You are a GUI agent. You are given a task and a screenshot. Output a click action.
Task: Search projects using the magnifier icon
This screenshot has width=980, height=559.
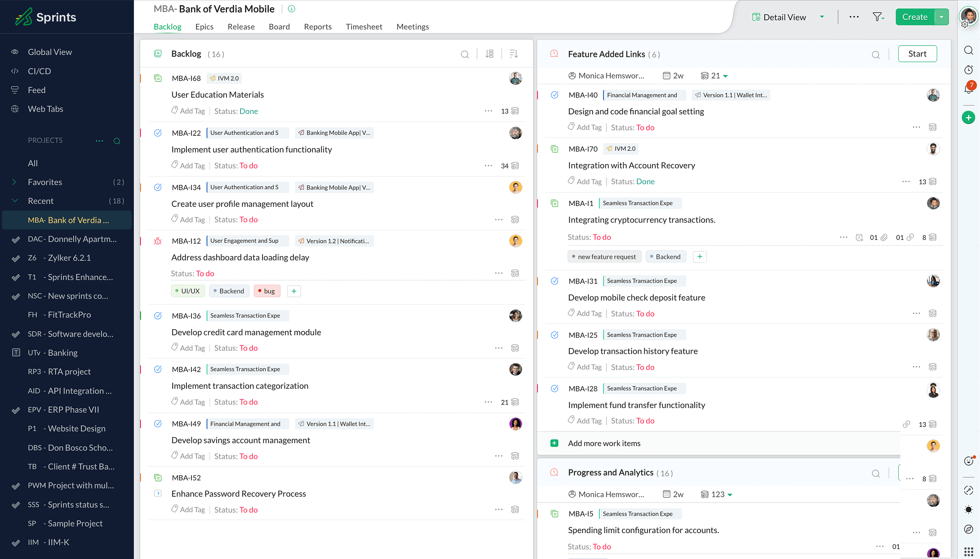coord(117,141)
